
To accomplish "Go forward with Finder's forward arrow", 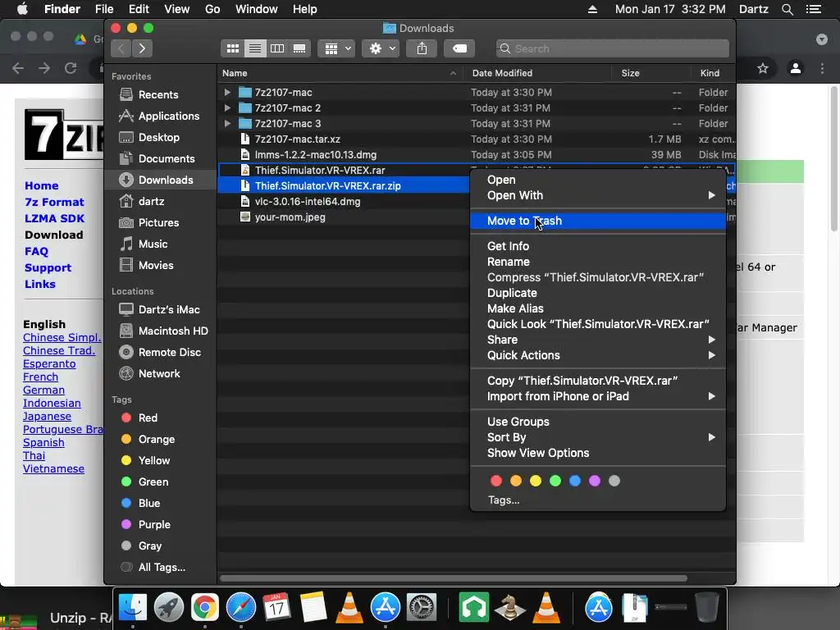I will (142, 48).
